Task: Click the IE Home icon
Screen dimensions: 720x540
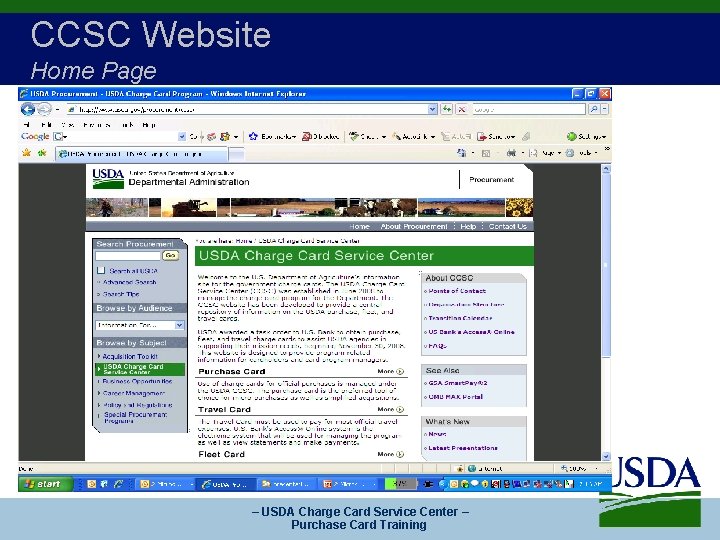Action: pos(462,153)
